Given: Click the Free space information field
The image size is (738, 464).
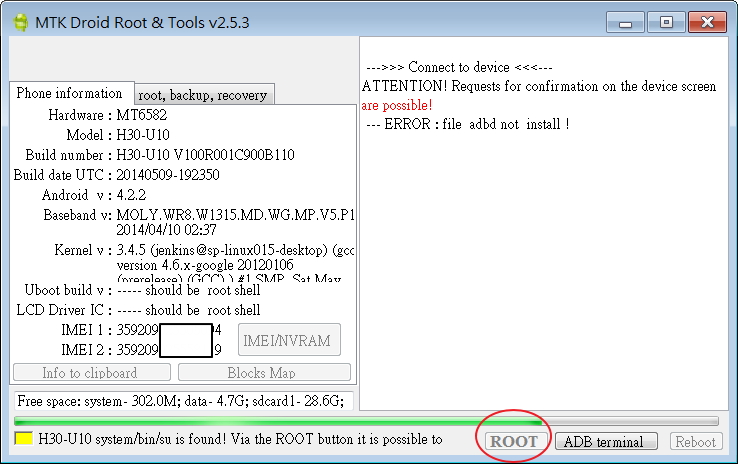Looking at the screenshot, I should [x=184, y=401].
